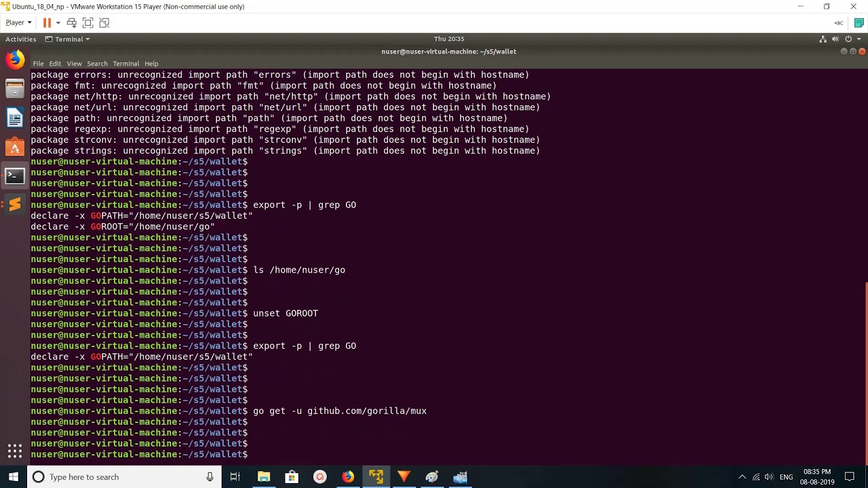Open Firefox in Windows taskbar

click(348, 477)
